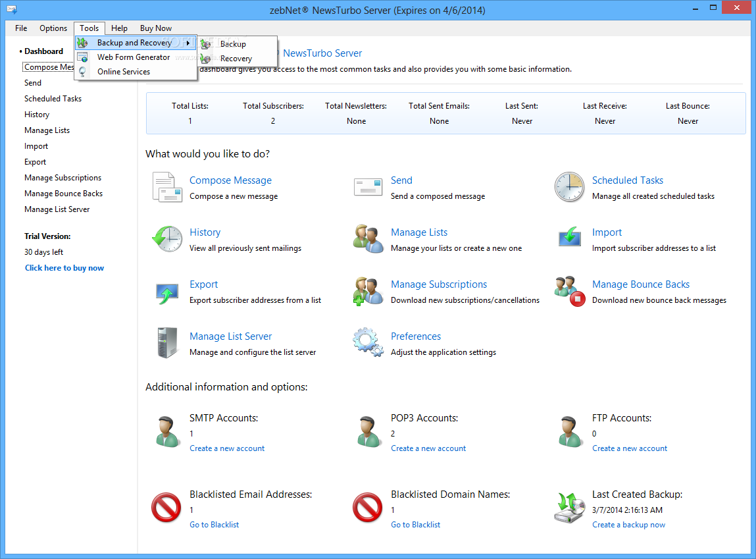
Task: Select Export in the sidebar
Action: tap(35, 162)
